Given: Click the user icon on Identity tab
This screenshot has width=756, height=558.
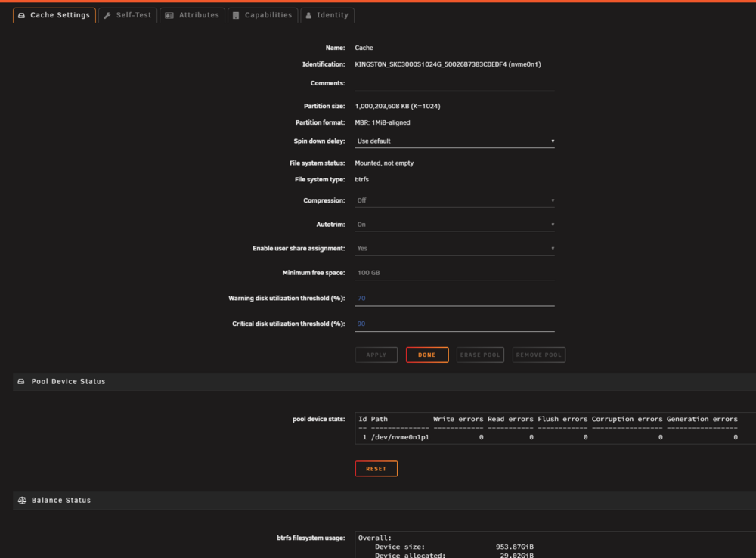Looking at the screenshot, I should click(308, 15).
